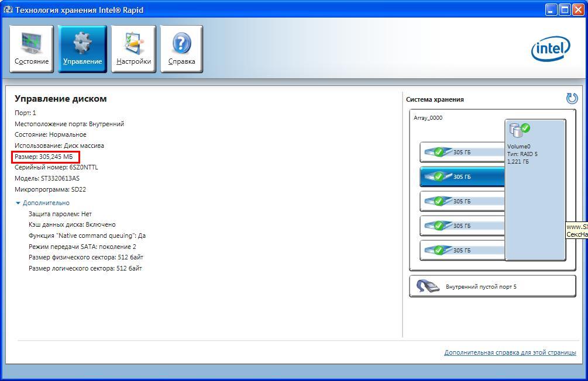Click the Управление диском heading
588x381 pixels.
[61, 99]
